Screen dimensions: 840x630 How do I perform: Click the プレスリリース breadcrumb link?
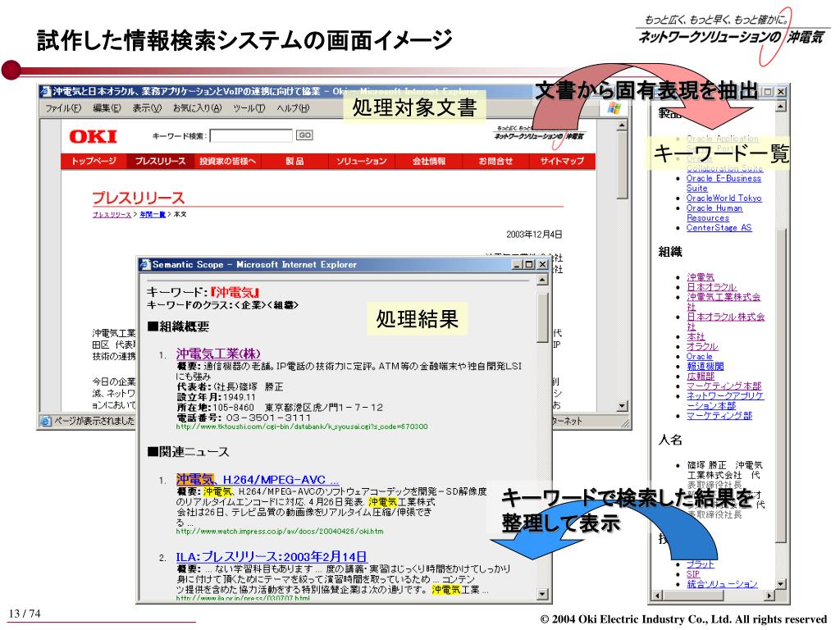pyautogui.click(x=112, y=215)
